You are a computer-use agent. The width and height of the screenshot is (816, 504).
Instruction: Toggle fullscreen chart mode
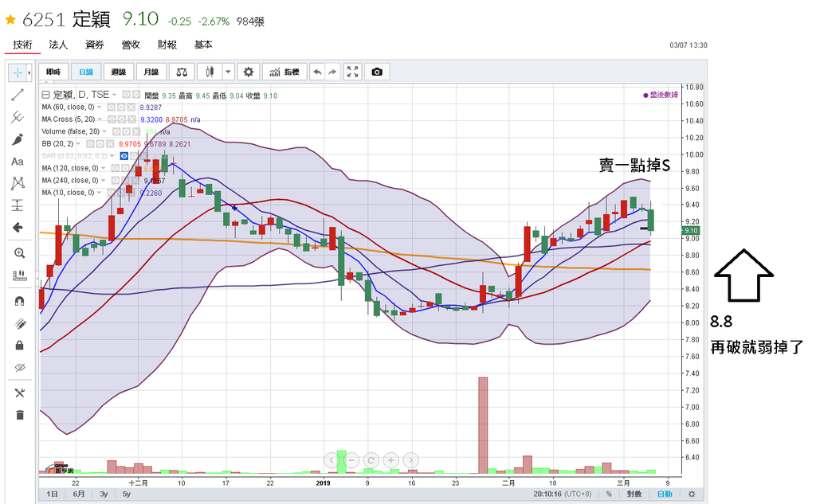(x=352, y=72)
